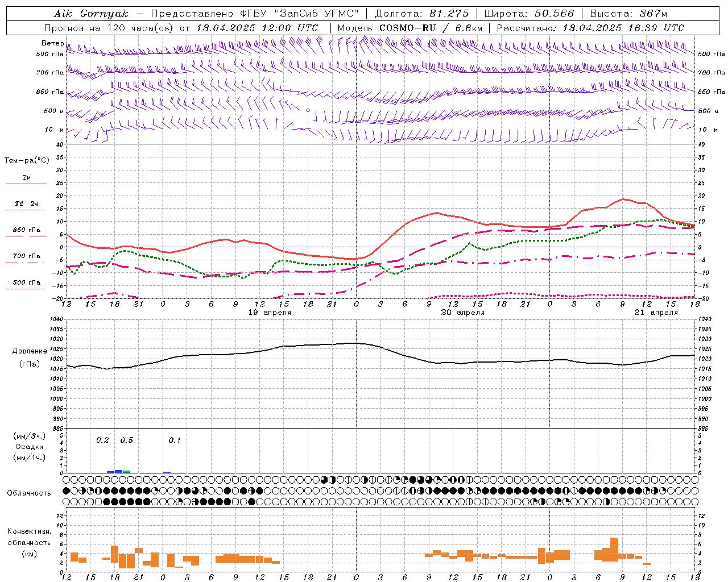
Task: Click the "Высота: 367м" elevation text
Action: 628,14
